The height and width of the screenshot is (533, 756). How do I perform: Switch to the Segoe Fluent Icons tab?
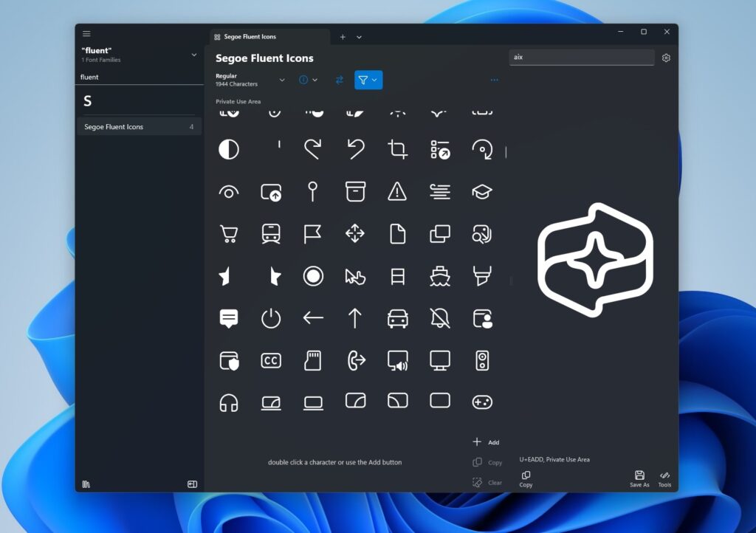251,35
